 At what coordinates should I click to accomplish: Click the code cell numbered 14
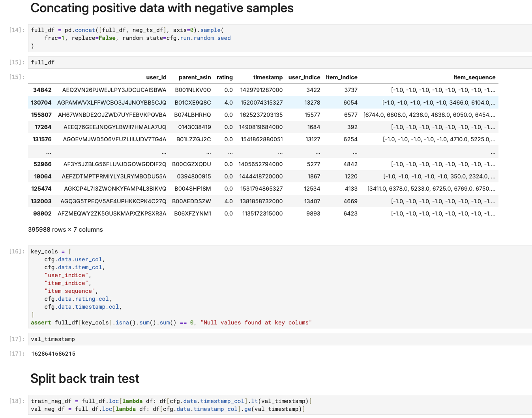[280, 38]
